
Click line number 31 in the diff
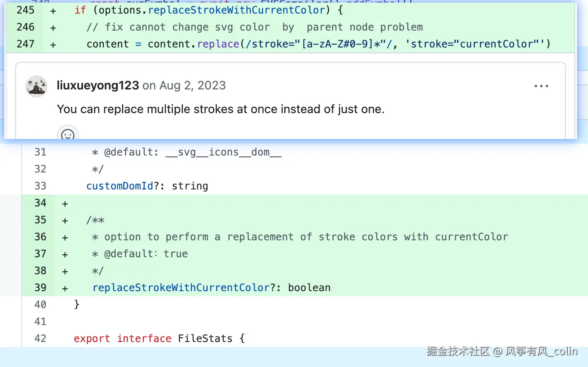point(40,152)
